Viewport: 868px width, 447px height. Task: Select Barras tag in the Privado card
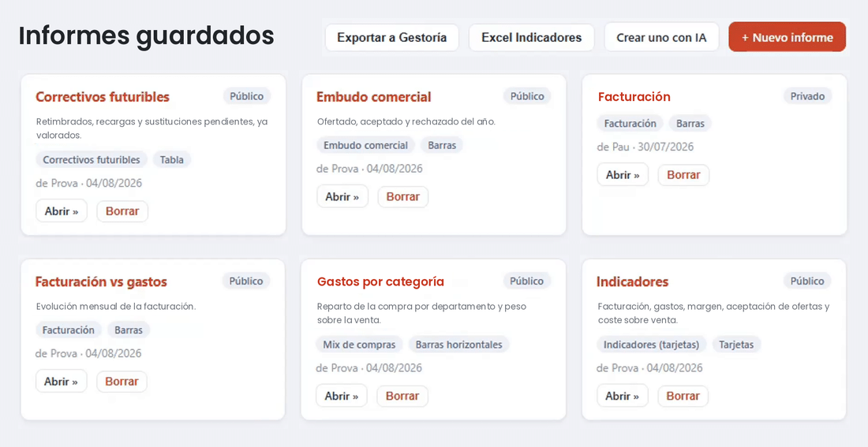pyautogui.click(x=690, y=123)
